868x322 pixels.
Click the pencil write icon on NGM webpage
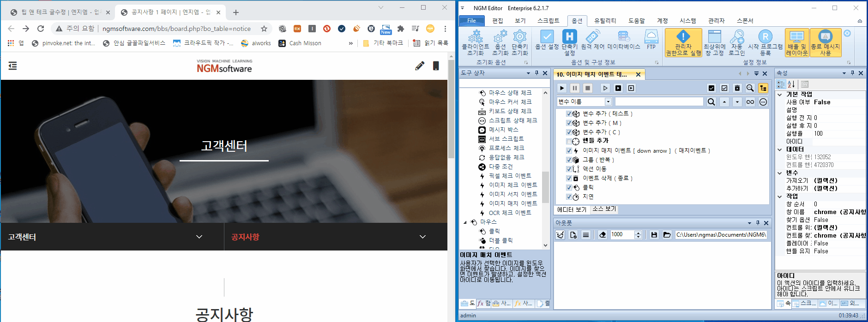[x=420, y=66]
